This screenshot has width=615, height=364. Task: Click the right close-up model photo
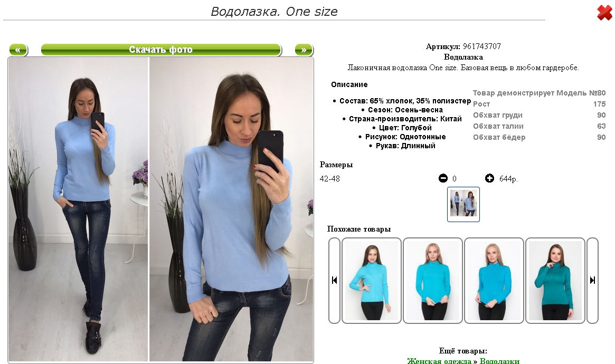[x=231, y=209]
